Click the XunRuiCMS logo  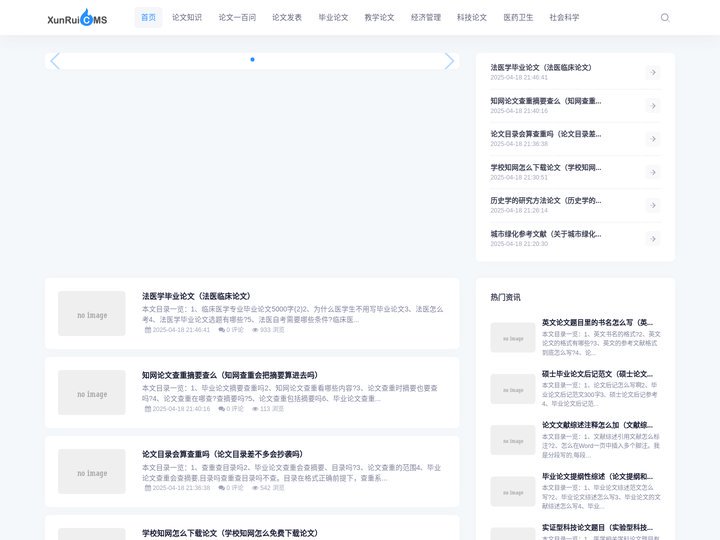click(x=77, y=17)
